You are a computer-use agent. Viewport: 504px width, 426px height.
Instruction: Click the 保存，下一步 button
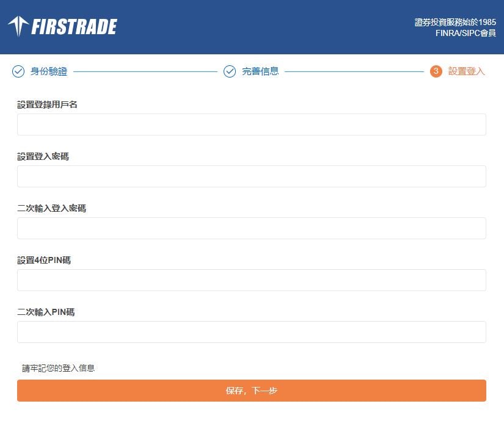[251, 391]
